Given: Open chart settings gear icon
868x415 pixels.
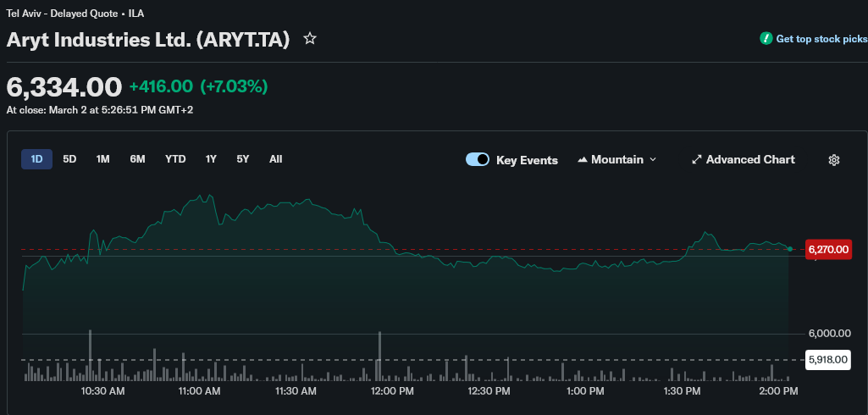Looking at the screenshot, I should click(x=833, y=160).
